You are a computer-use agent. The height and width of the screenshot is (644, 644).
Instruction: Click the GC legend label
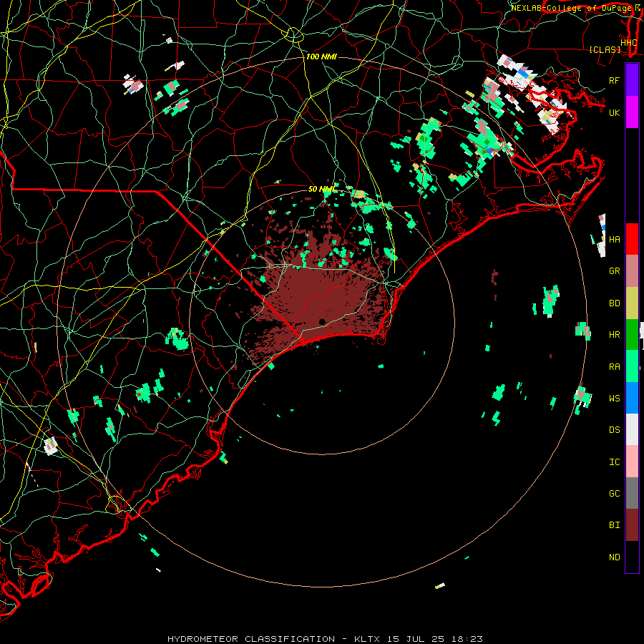click(x=614, y=493)
